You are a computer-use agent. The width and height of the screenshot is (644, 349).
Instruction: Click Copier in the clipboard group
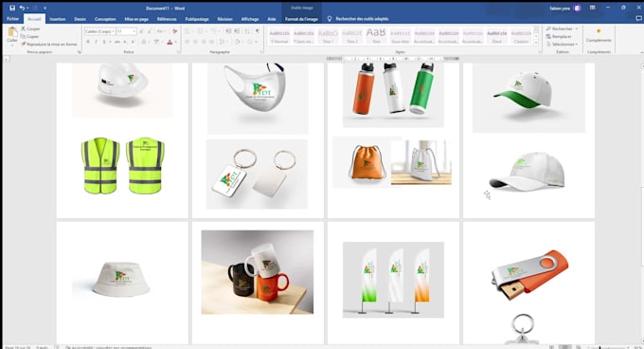tap(30, 36)
